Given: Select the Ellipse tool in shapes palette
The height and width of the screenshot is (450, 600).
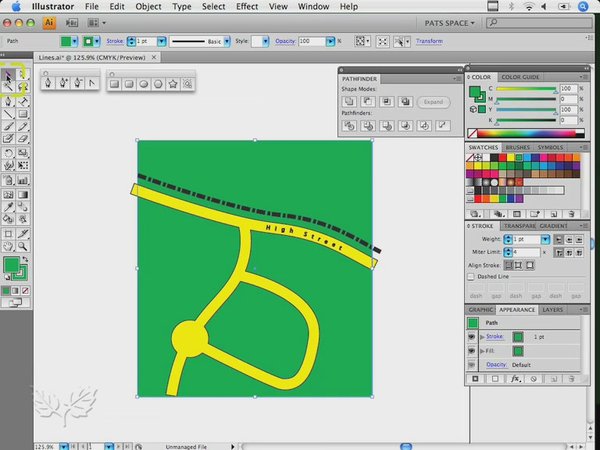Looking at the screenshot, I should pyautogui.click(x=144, y=84).
